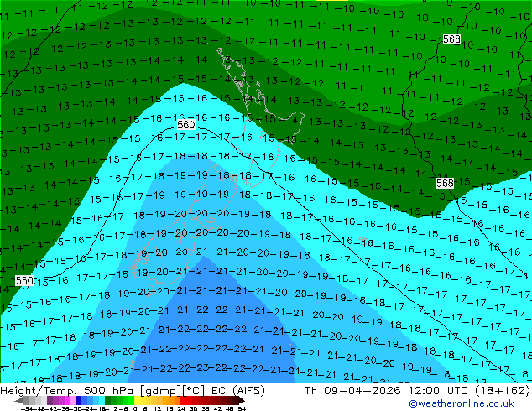The height and width of the screenshot is (411, 532).
Task: Pick the yellow swatch in the color scale
Action: coord(137,401)
